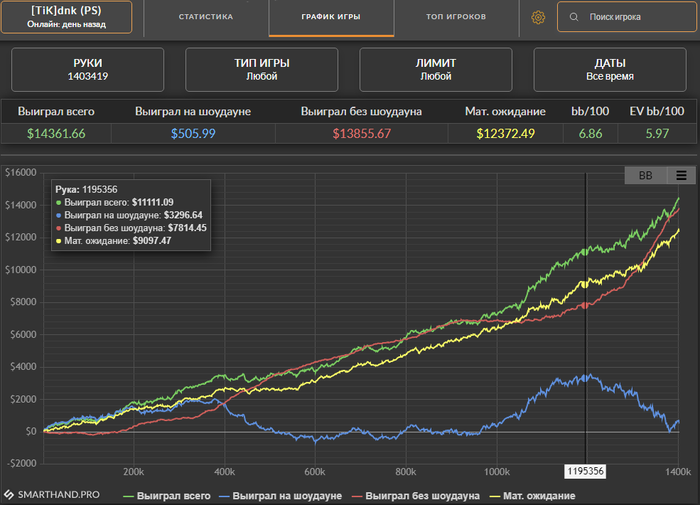Toggle the 'Выиграл на шоудауне' legend series
Image resolution: width=700 pixels, height=505 pixels.
point(280,496)
